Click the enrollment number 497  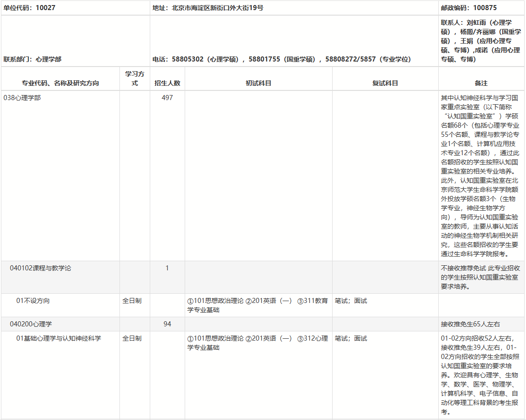coord(167,98)
